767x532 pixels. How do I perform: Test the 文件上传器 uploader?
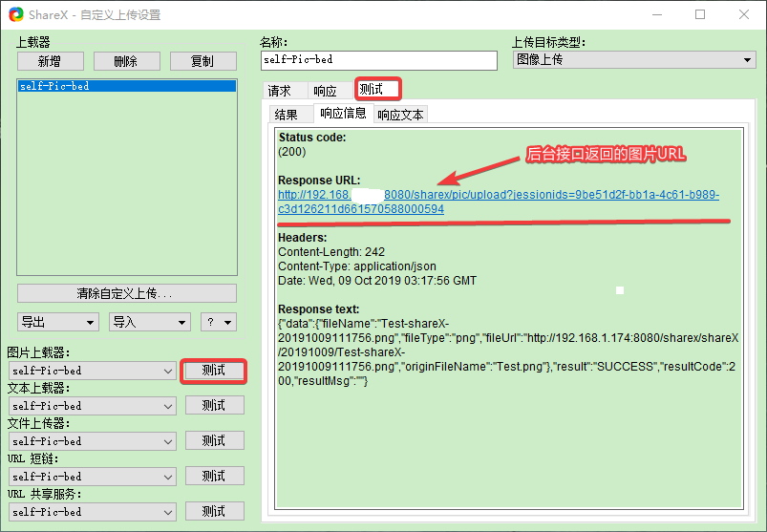pos(214,440)
